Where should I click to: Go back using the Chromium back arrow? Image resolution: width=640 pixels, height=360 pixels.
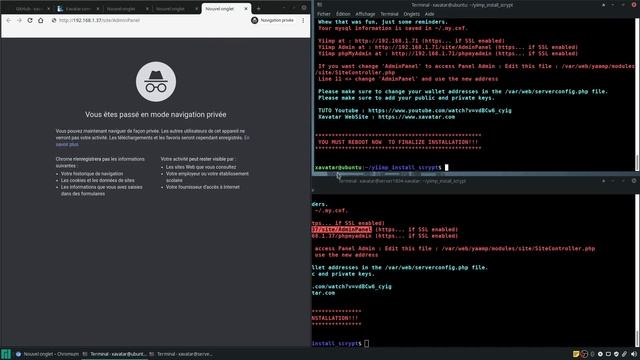[x=9, y=20]
